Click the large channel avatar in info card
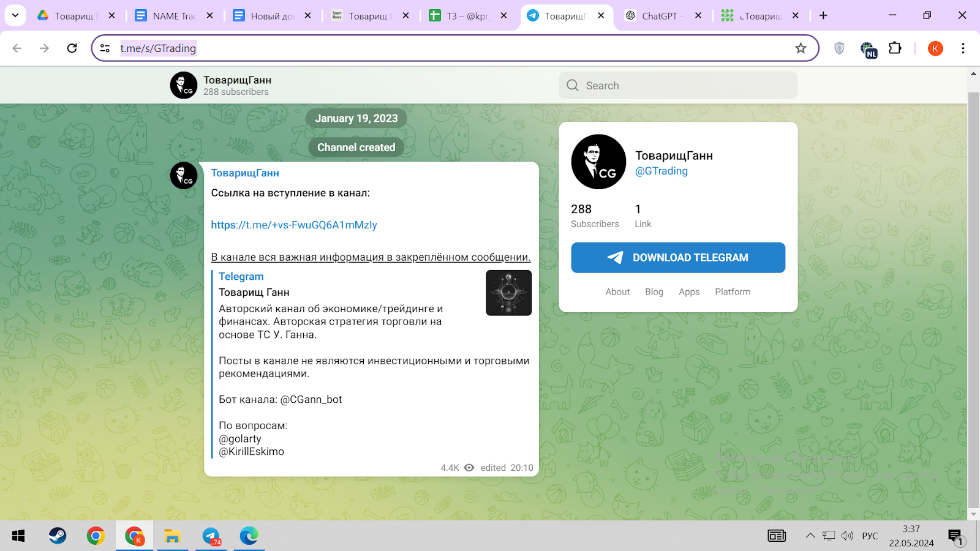This screenshot has width=980, height=551. pos(598,162)
